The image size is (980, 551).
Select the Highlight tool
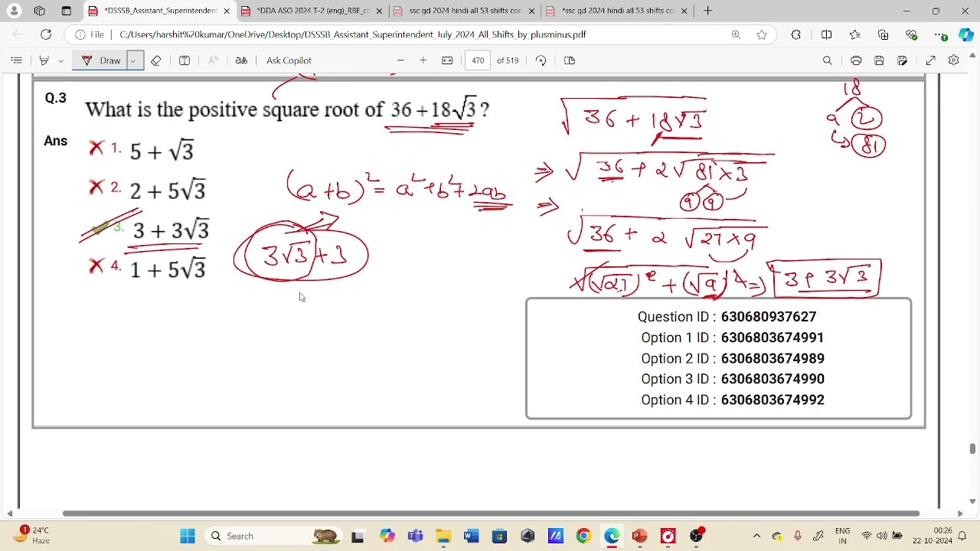point(44,60)
